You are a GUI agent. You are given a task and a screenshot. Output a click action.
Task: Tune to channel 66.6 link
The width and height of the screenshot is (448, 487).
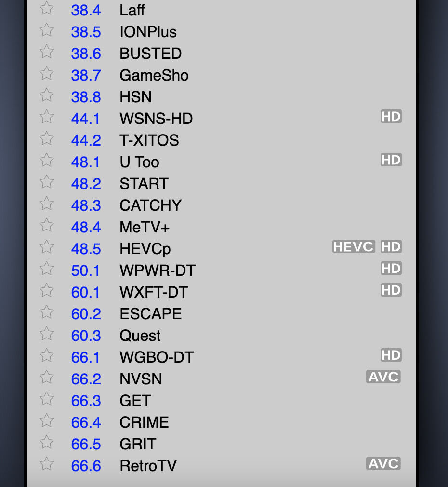click(x=86, y=466)
